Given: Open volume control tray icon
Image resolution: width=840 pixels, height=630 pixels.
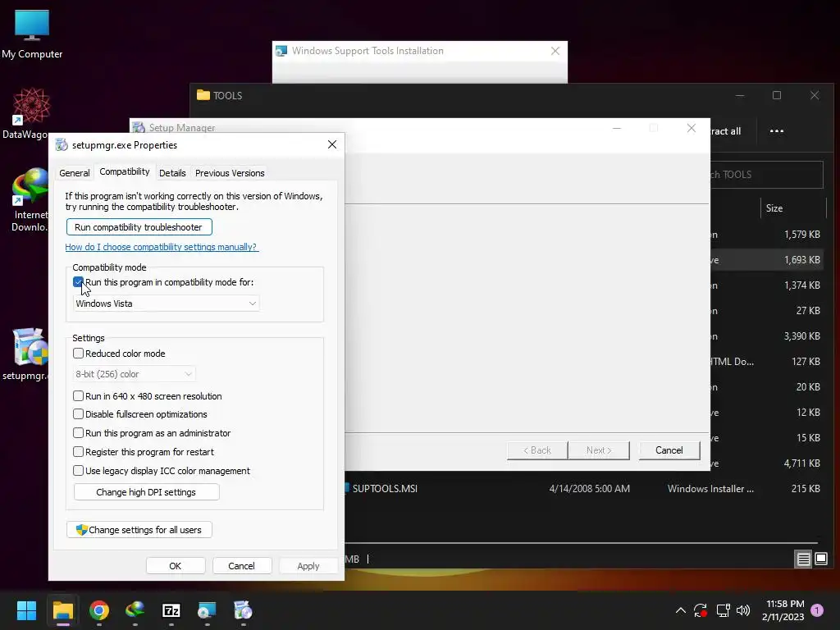Looking at the screenshot, I should (743, 610).
